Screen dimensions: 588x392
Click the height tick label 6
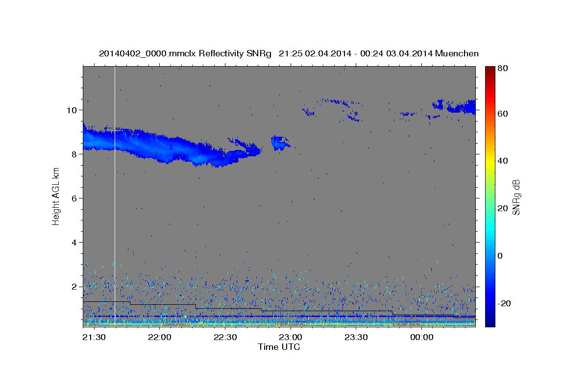point(75,198)
